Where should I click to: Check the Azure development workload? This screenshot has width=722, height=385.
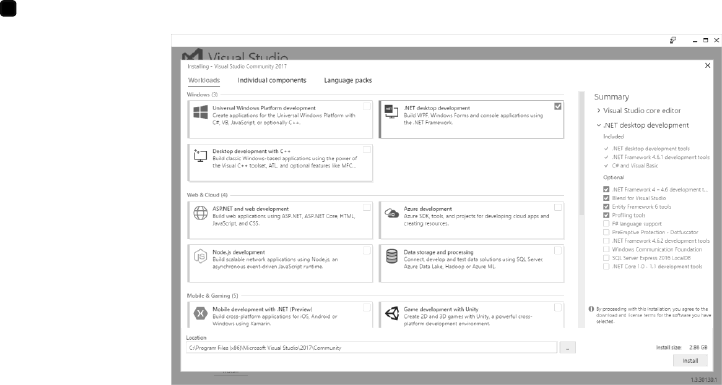558,207
